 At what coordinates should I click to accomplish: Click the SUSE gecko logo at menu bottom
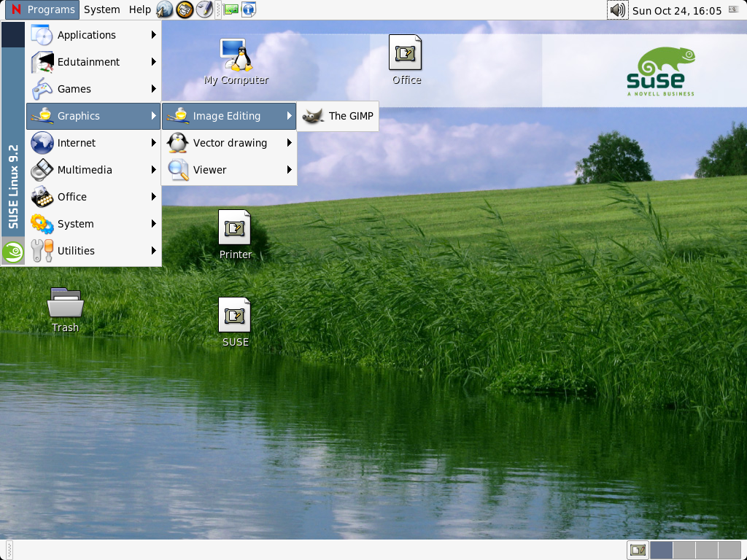13,252
